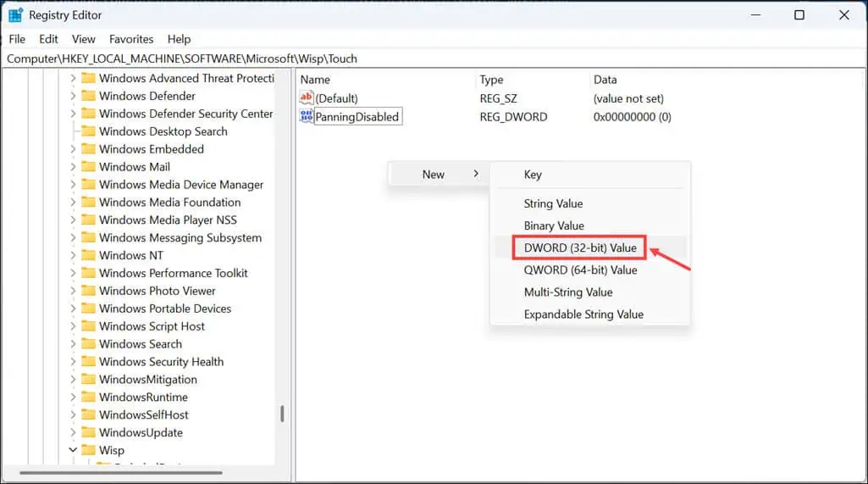Click the (value not set) data cell

pyautogui.click(x=628, y=98)
